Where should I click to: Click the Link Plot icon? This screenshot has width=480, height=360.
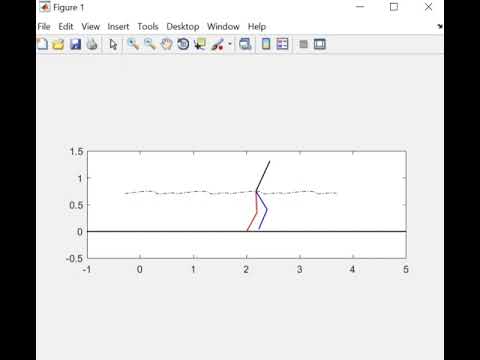(245, 44)
